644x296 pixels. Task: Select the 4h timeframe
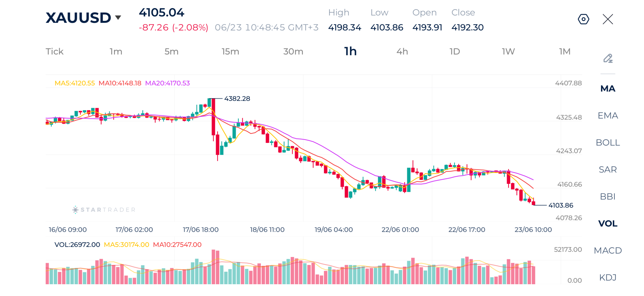click(402, 51)
